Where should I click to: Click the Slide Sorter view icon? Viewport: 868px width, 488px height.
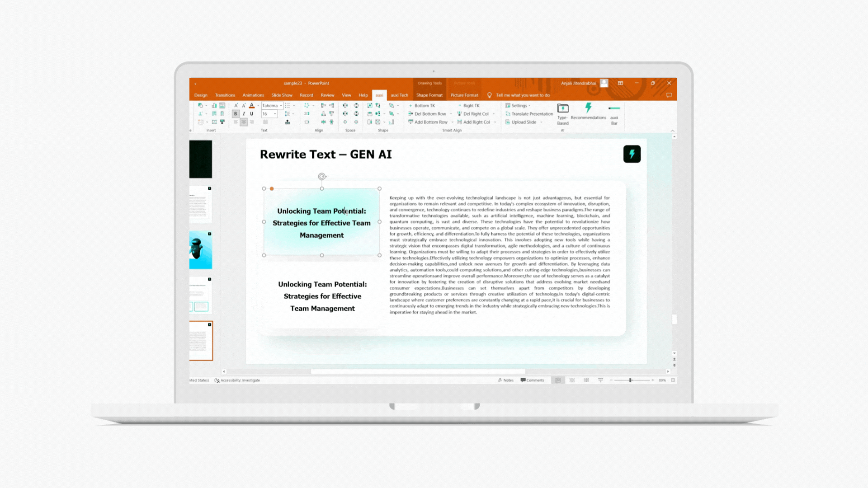pyautogui.click(x=572, y=380)
